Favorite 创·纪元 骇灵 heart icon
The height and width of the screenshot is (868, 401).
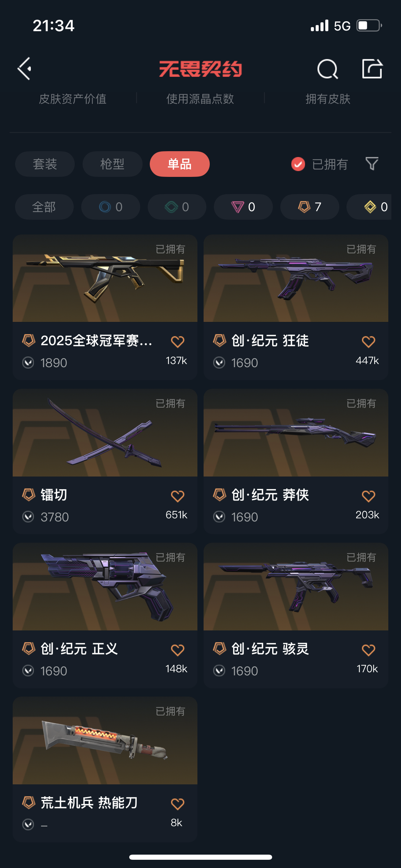click(x=368, y=650)
